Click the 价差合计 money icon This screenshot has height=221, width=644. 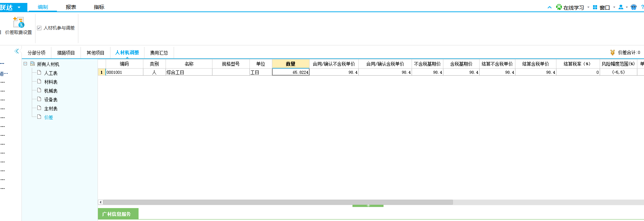point(613,52)
